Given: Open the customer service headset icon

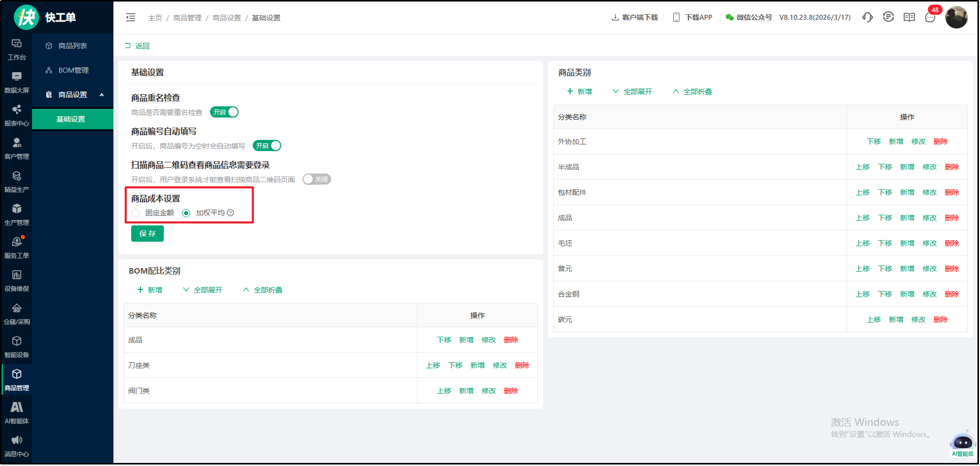Looking at the screenshot, I should (x=867, y=17).
